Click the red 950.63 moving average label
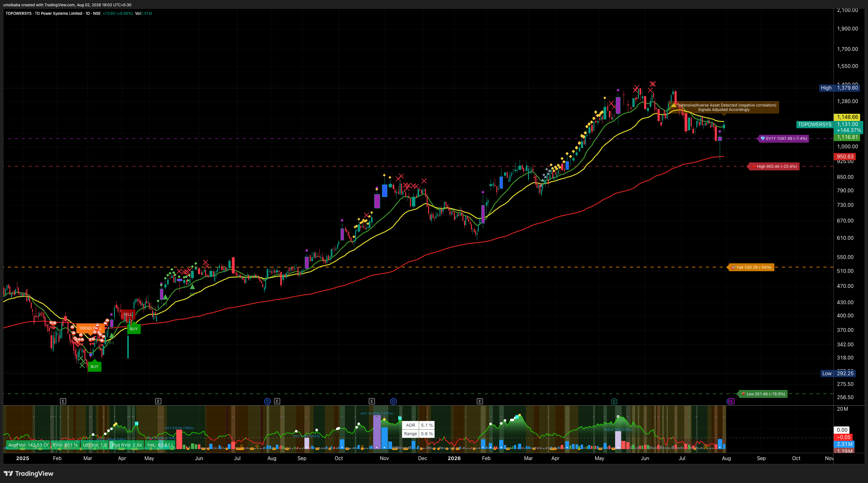Screen dimensions: 868x483 point(845,156)
